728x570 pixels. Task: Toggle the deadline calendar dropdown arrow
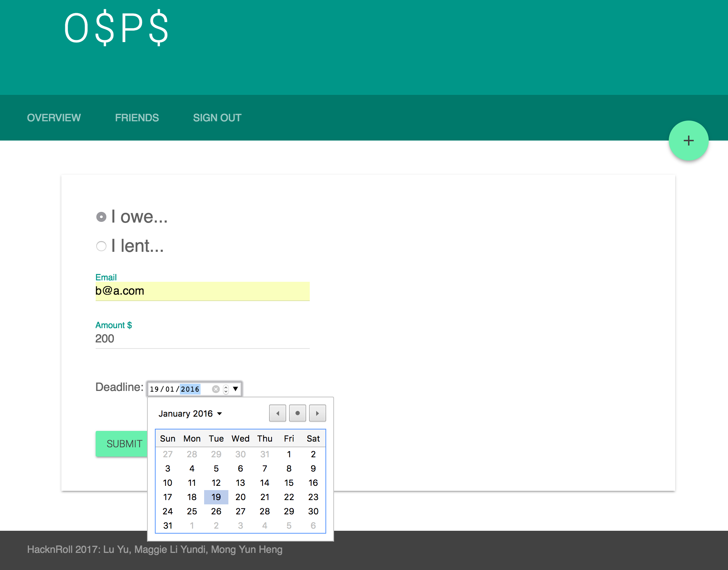point(236,389)
